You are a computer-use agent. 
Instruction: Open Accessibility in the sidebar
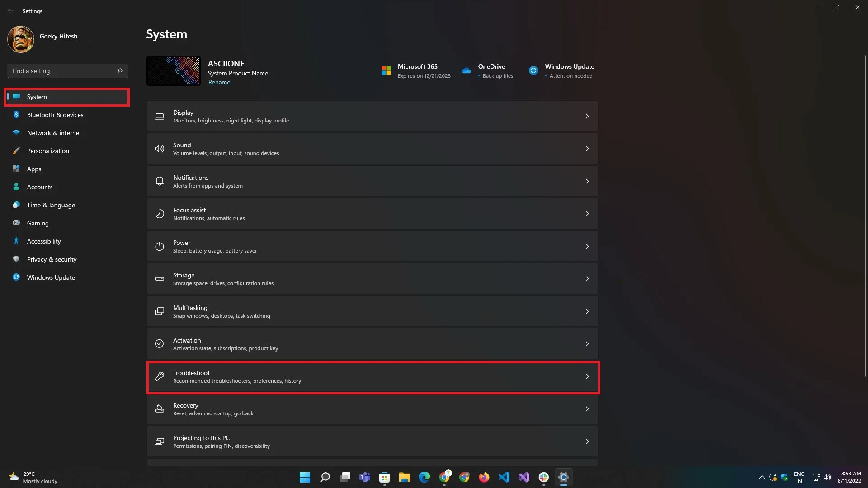[67, 241]
